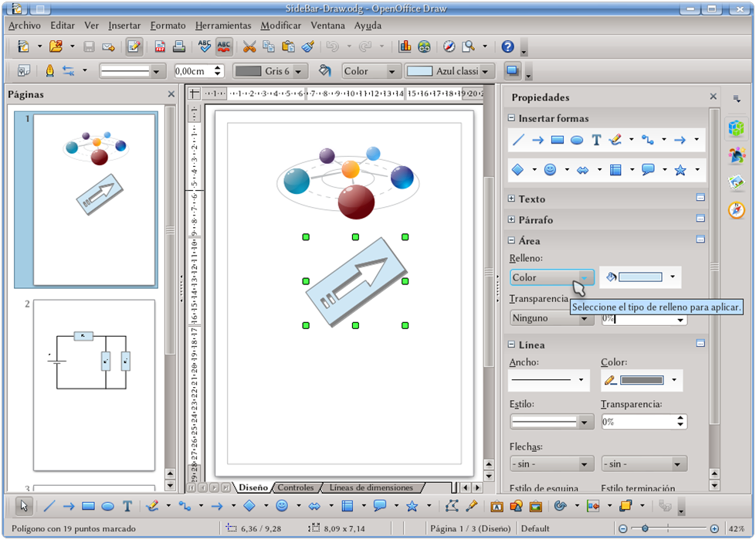The height and width of the screenshot is (540, 756).
Task: Click the Area fill bucket icon in toolbar
Action: [324, 71]
